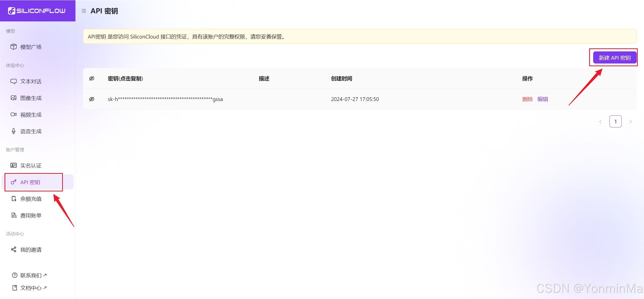Click the SiliconFlow logo
Screen dimensions: 644x299
(37, 11)
